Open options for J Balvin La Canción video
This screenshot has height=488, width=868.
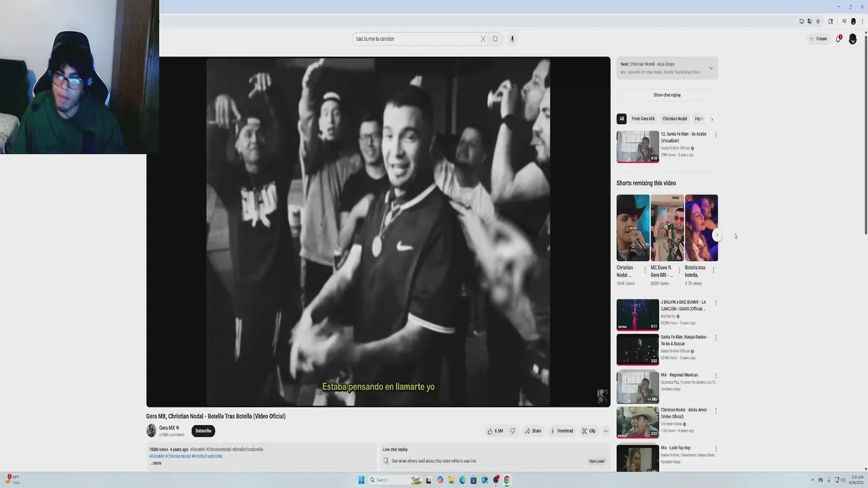tap(716, 303)
